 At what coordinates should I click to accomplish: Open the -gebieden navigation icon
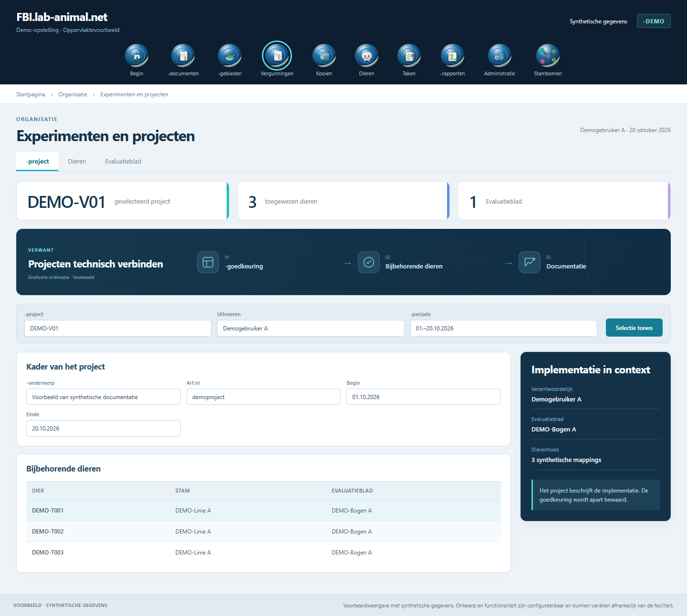[x=230, y=56]
